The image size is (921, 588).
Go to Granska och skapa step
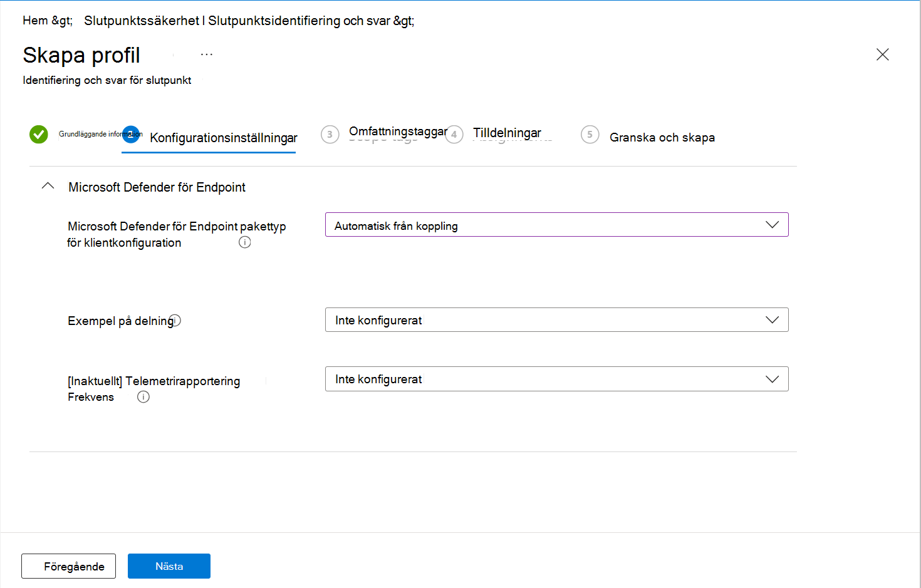(662, 137)
